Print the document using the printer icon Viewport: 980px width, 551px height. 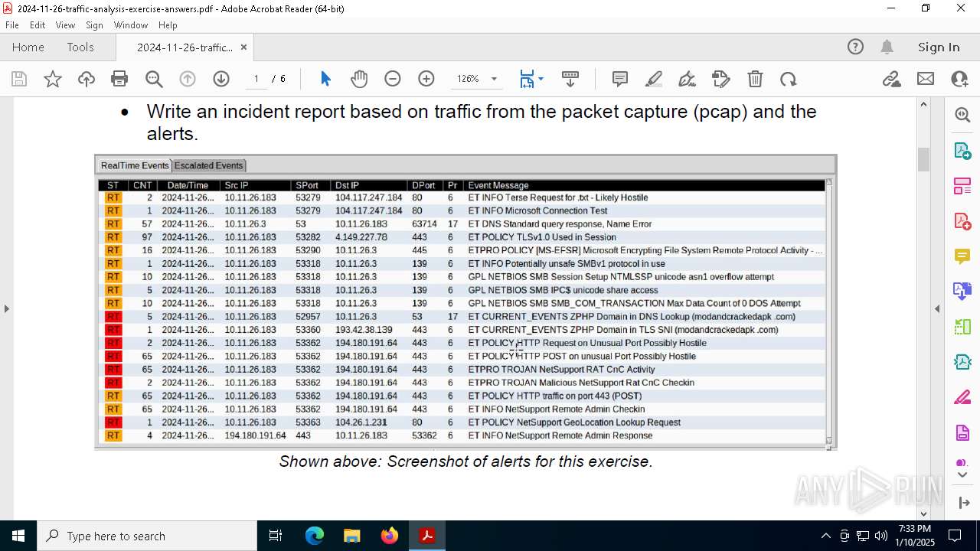pos(119,79)
